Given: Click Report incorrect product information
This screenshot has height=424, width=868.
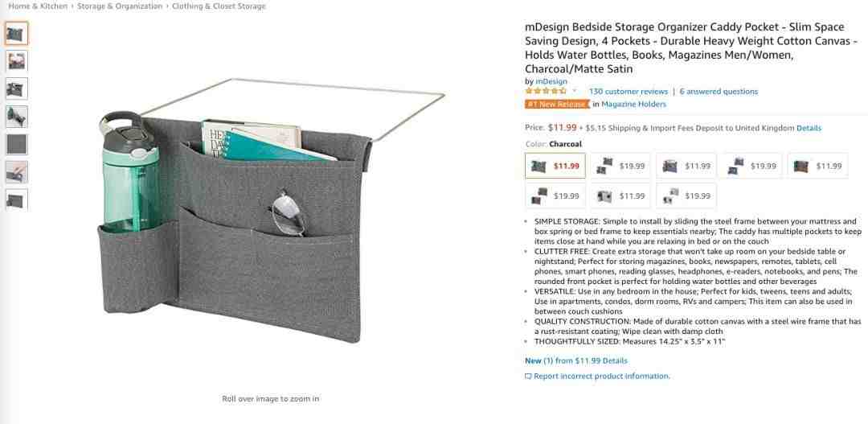Looking at the screenshot, I should click(597, 376).
